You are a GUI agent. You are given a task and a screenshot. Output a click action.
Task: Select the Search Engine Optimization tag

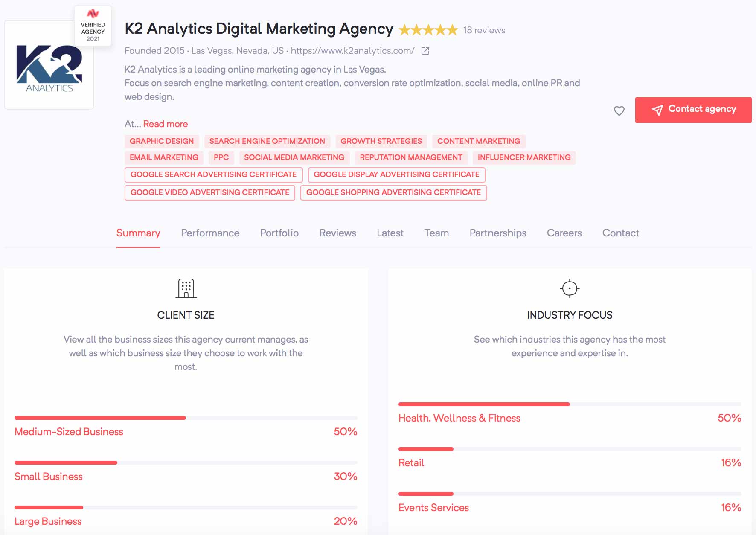pyautogui.click(x=267, y=141)
